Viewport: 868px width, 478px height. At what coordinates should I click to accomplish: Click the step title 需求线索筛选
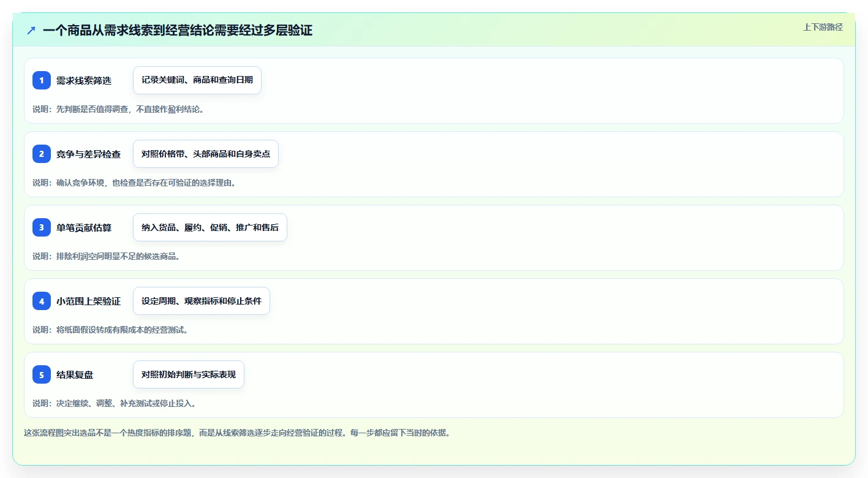(84, 80)
